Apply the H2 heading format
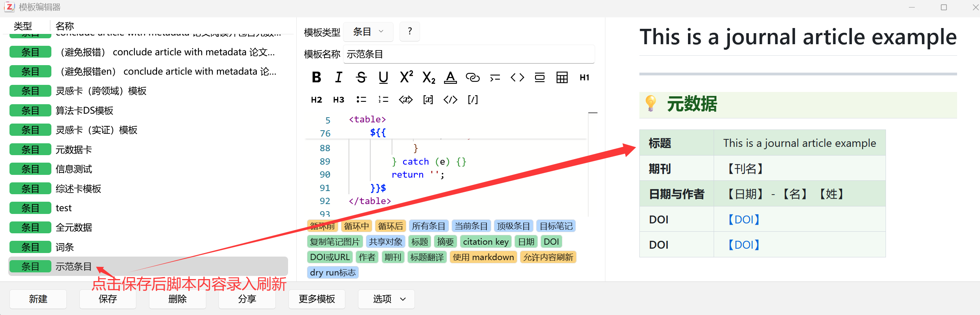The image size is (980, 315). point(316,99)
